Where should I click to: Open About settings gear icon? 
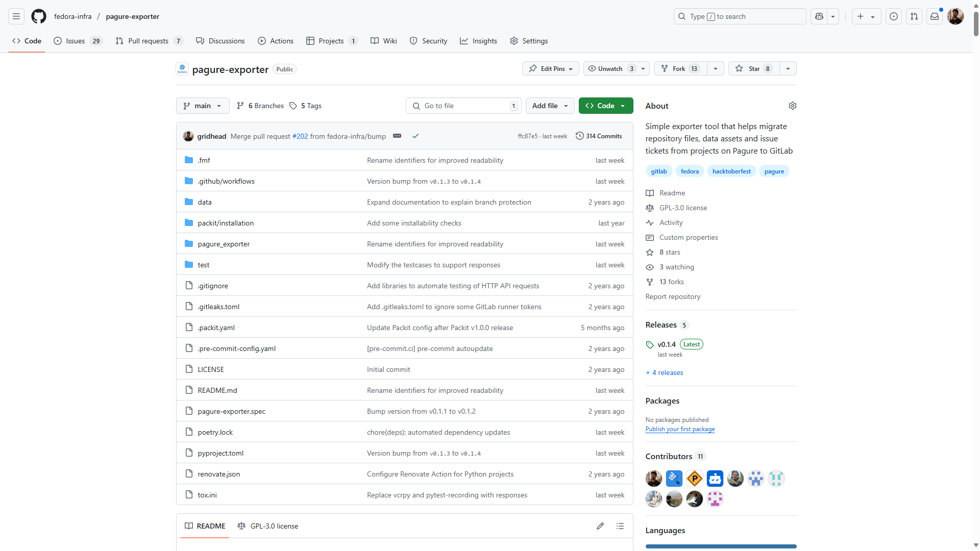(x=792, y=106)
